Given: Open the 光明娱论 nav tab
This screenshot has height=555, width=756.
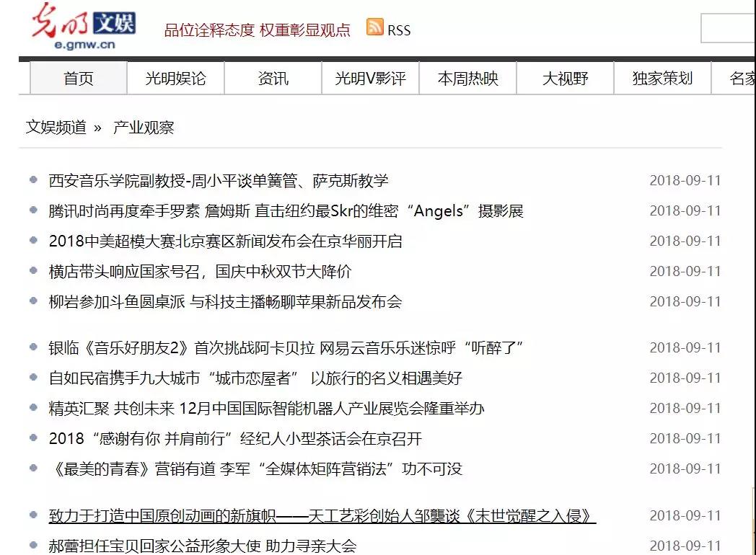Looking at the screenshot, I should point(175,78).
